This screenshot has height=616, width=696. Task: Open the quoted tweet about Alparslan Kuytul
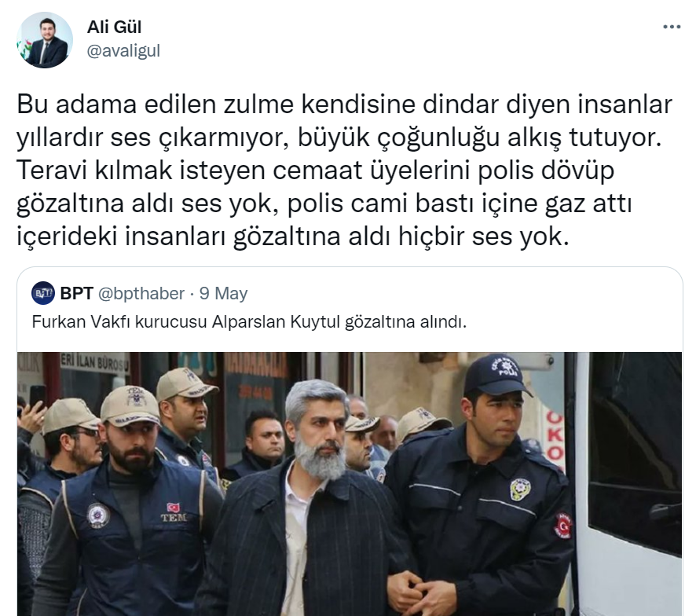249,321
